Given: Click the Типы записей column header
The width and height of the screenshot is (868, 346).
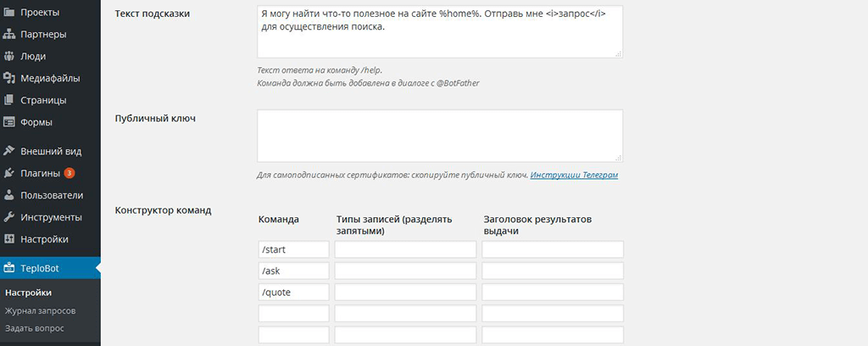Looking at the screenshot, I should click(394, 226).
